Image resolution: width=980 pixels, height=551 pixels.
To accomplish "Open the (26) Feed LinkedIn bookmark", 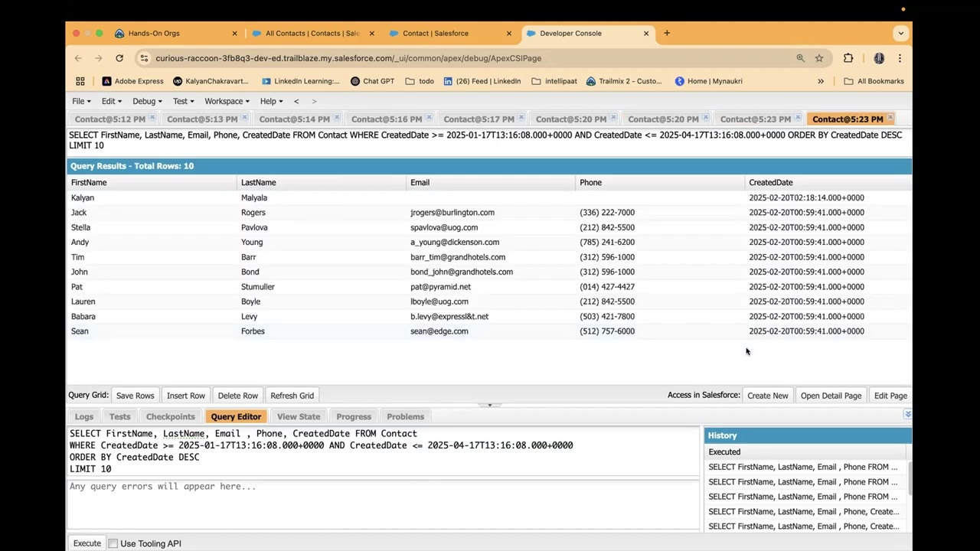I will click(482, 81).
